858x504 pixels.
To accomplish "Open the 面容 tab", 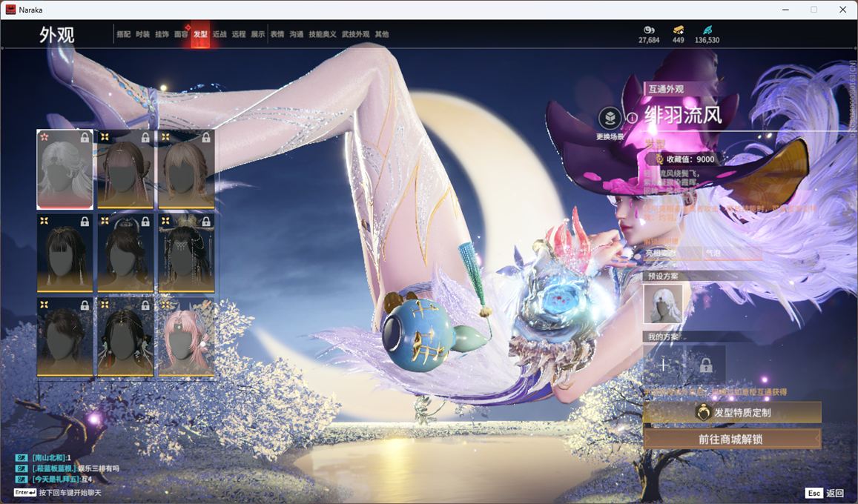I will coord(181,34).
